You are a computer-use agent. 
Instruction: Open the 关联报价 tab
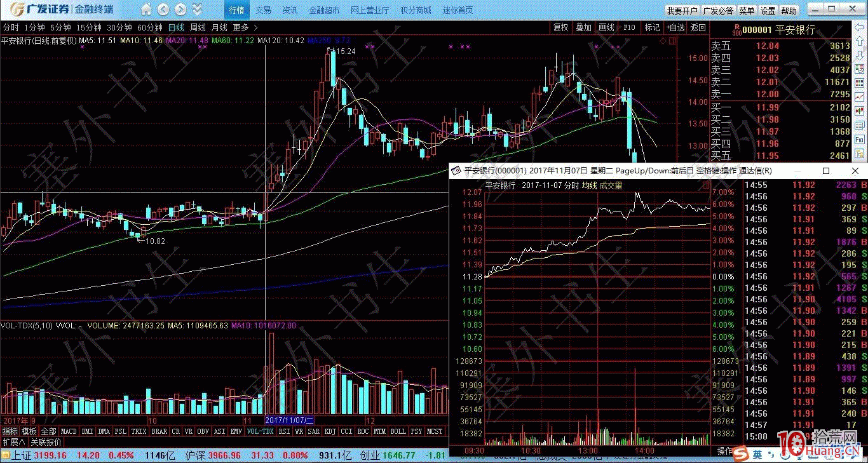(46, 442)
